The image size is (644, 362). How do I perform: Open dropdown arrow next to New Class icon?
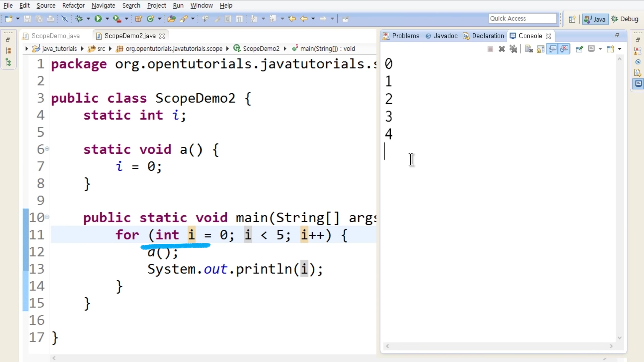pos(159,19)
